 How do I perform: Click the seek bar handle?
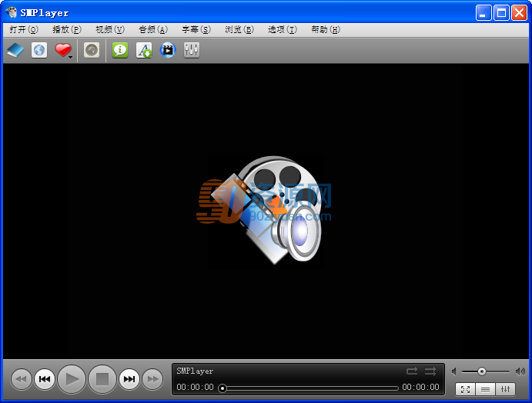pos(223,388)
